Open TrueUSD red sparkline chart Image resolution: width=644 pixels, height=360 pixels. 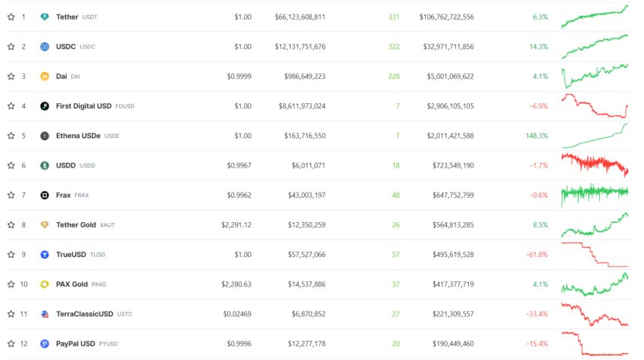click(x=595, y=255)
